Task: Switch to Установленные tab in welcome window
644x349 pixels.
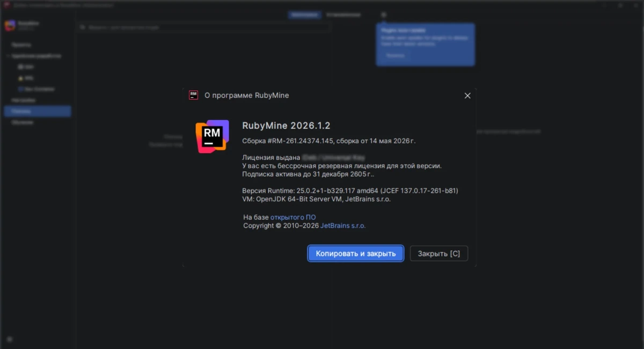Action: [x=343, y=15]
